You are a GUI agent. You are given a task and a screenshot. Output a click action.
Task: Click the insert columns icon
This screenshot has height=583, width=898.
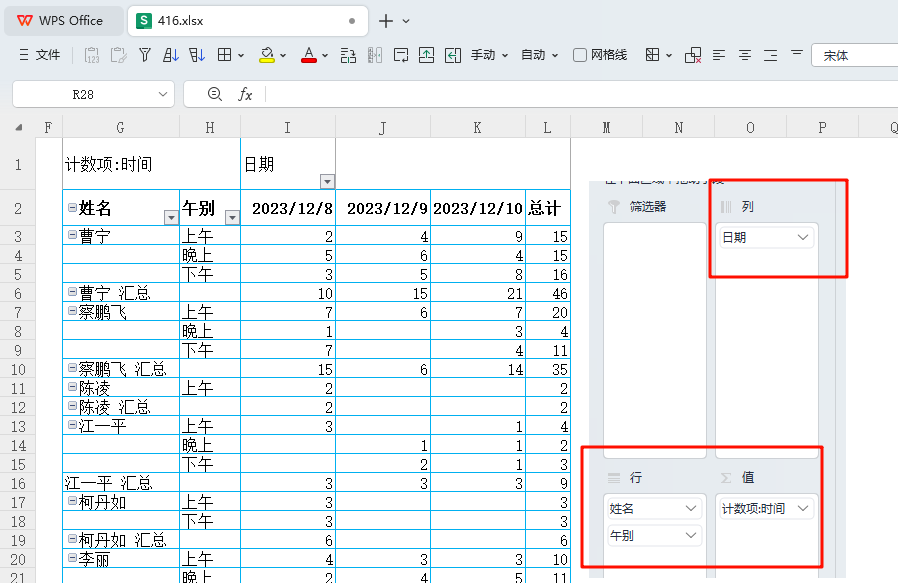[375, 55]
